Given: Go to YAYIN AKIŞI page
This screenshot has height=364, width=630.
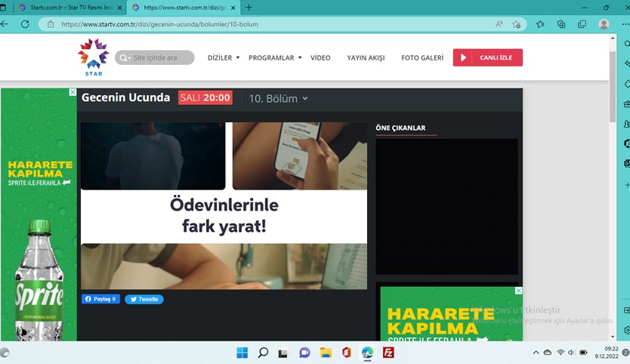Looking at the screenshot, I should click(x=366, y=58).
